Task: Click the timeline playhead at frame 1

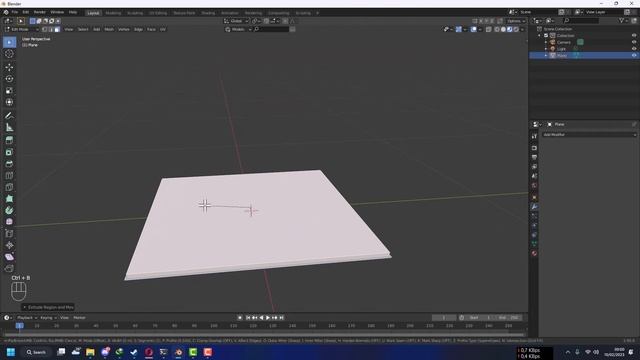Action: click(19, 326)
